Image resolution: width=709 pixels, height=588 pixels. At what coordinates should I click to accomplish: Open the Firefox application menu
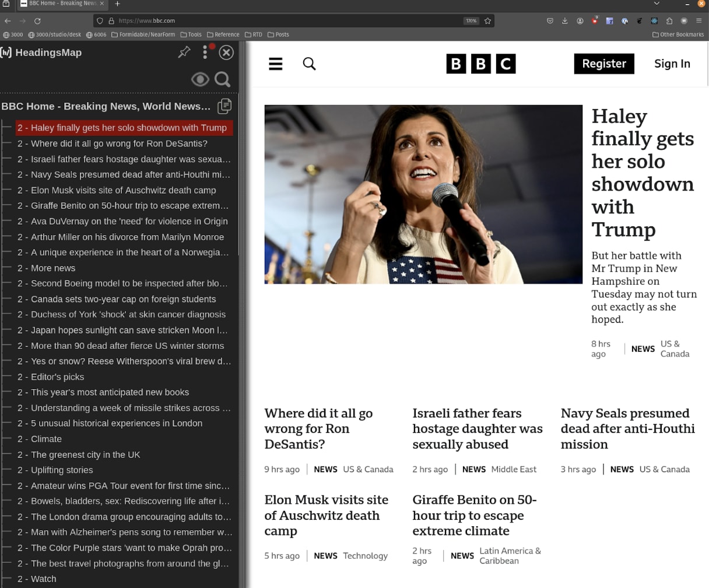pyautogui.click(x=699, y=21)
